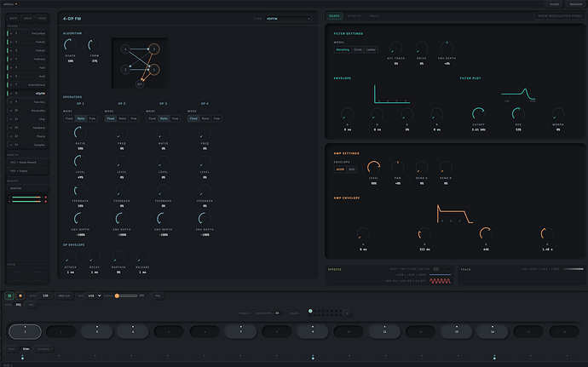Set OP 1 mode to Free
Image resolution: width=588 pixels, height=367 pixels.
pyautogui.click(x=92, y=118)
